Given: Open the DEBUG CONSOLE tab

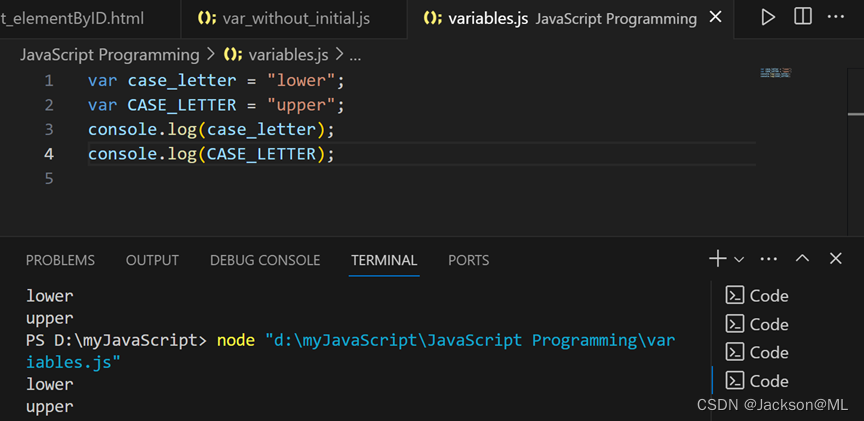Looking at the screenshot, I should (265, 260).
